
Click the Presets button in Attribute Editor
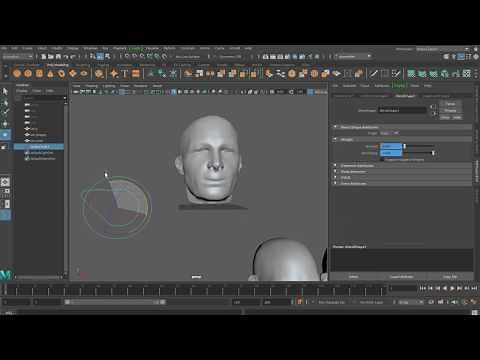point(450,111)
